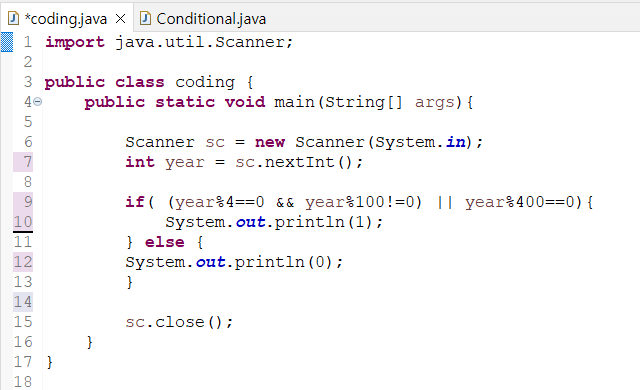Screen dimensions: 640x390
Task: Click the 'static' keyword on line 4
Action: pyautogui.click(x=185, y=102)
